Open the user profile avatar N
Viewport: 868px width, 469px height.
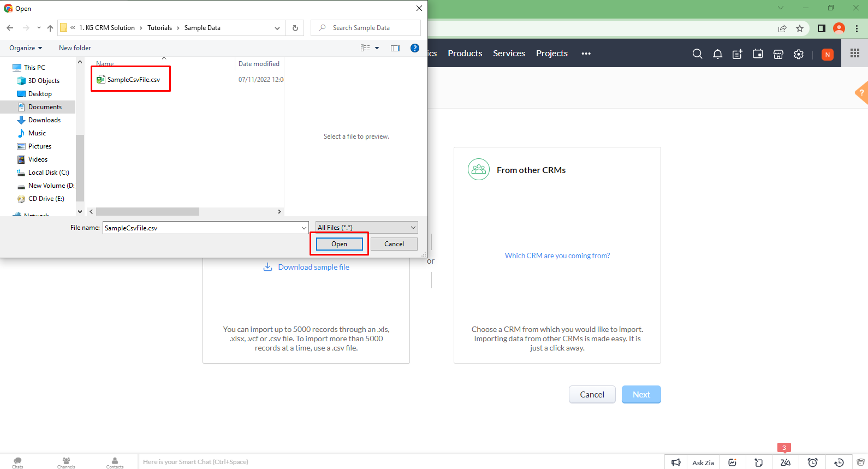click(x=828, y=54)
